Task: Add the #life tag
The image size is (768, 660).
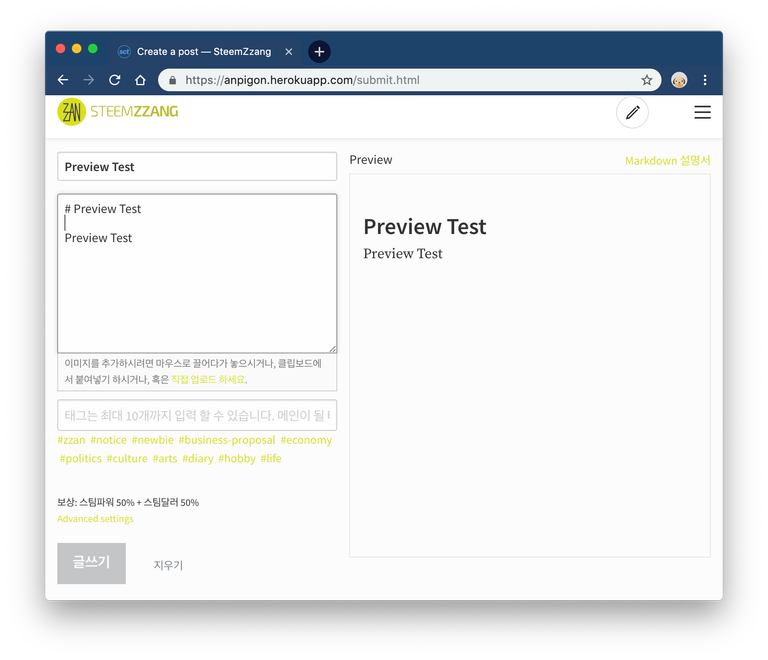Action: click(271, 459)
